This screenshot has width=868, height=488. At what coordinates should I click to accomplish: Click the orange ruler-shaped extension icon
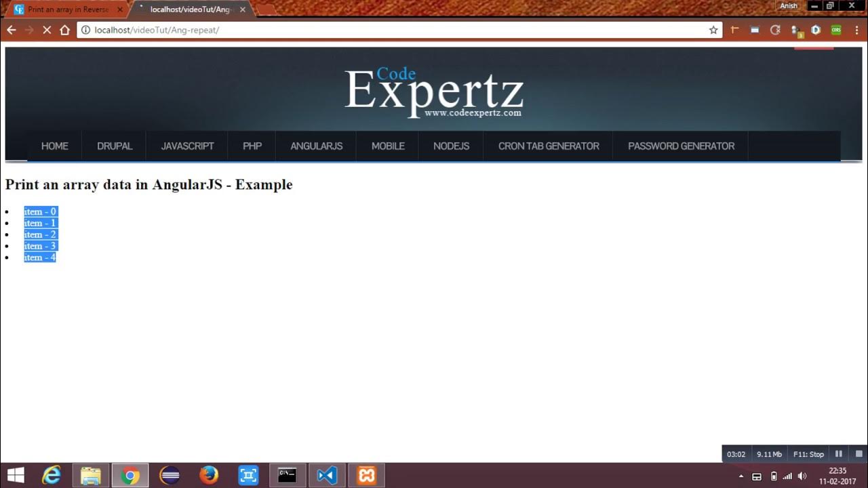[734, 30]
